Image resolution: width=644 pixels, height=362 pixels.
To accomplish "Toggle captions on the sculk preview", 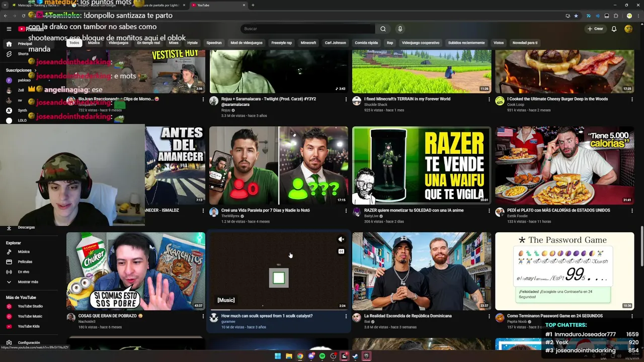I will coord(341,251).
